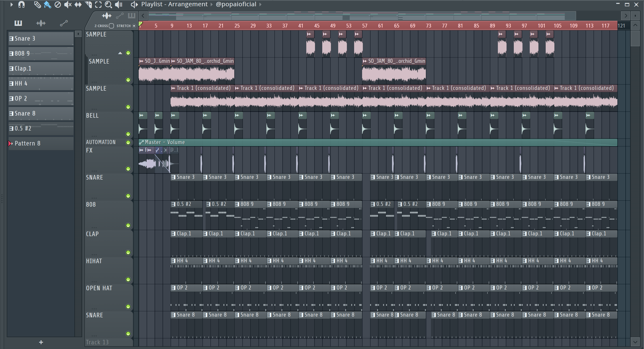Screen dimensions: 644x349
Task: Mute the OPEN HAT track green LED
Action: [x=128, y=306]
